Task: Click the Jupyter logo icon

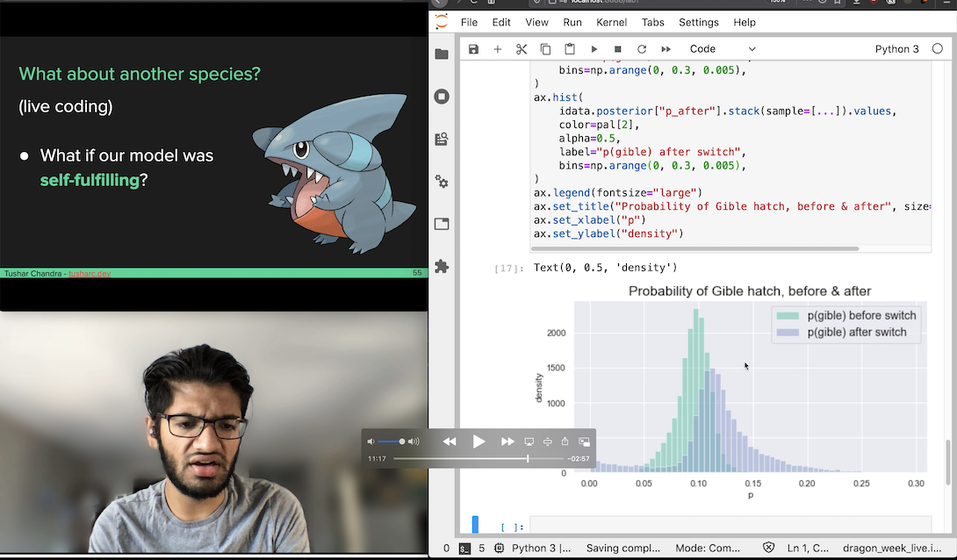Action: click(x=442, y=22)
